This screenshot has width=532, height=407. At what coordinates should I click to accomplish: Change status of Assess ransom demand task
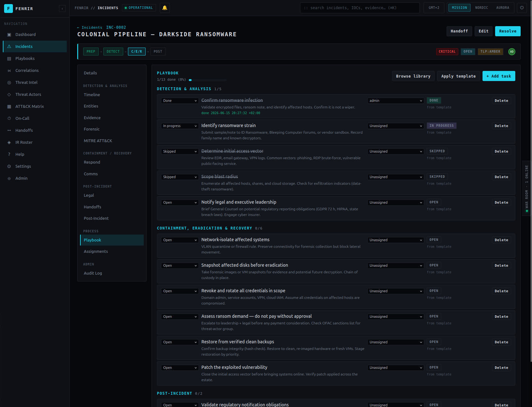(x=180, y=317)
